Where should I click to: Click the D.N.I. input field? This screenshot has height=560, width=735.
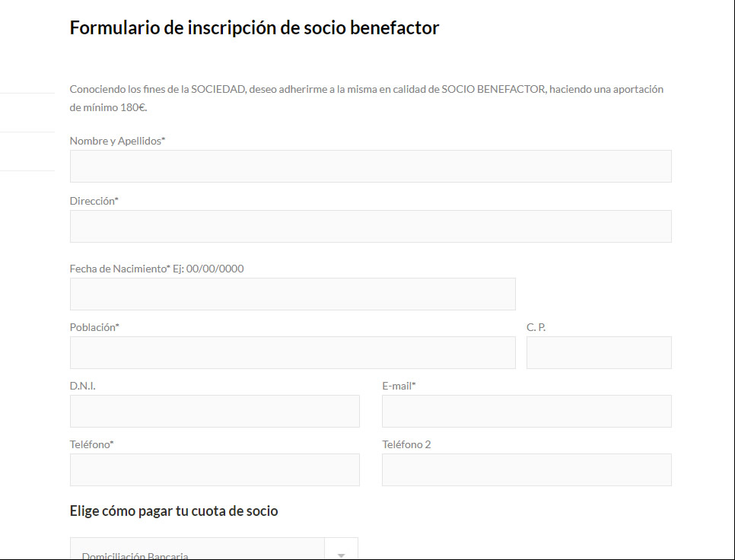pos(215,411)
